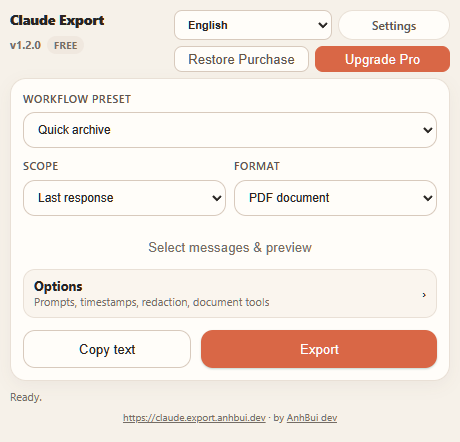Open the Workflow Preset dropdown showing Quick archive
The image size is (460, 442).
click(x=230, y=130)
